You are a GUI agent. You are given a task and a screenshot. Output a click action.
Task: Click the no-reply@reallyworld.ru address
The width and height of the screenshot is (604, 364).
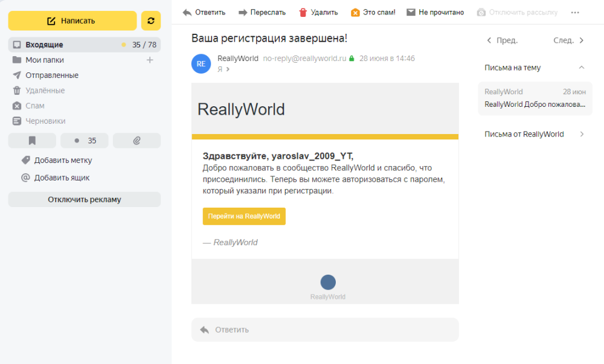tap(304, 59)
